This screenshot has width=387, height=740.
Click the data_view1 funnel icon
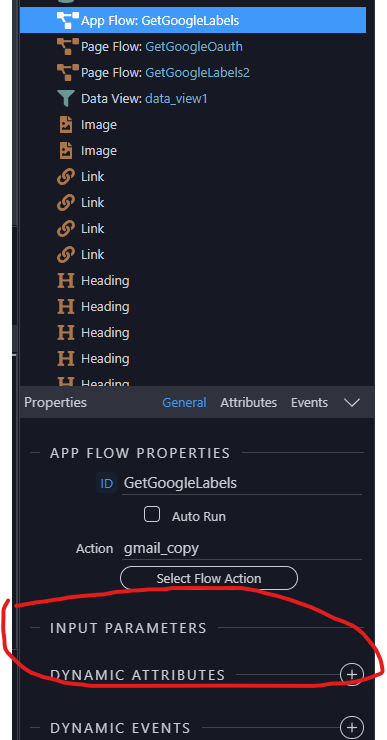pos(66,98)
